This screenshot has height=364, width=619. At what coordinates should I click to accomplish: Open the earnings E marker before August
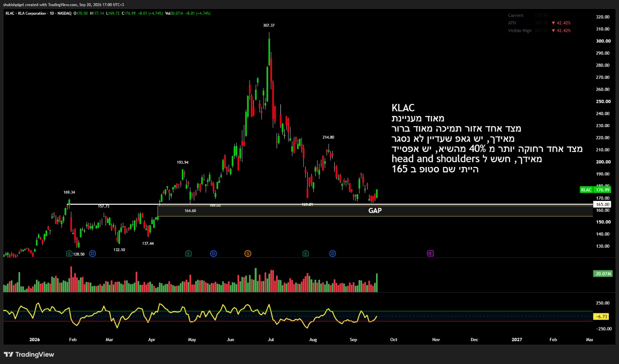(306, 253)
